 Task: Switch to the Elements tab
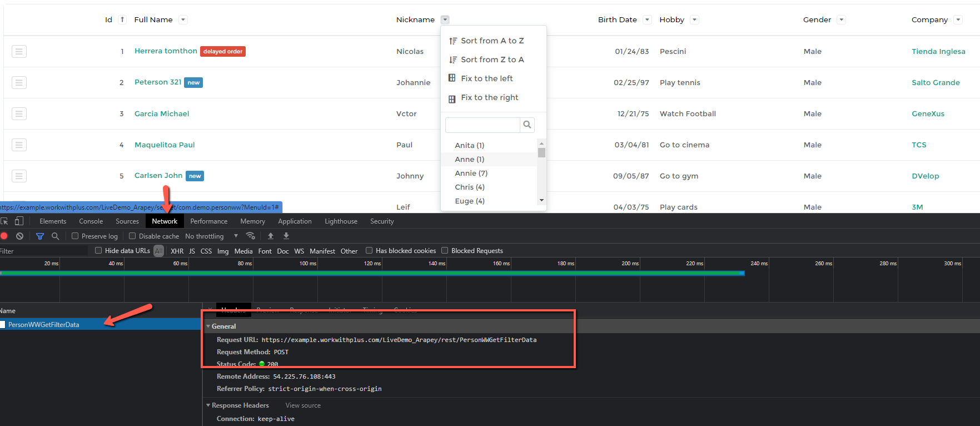(53, 221)
